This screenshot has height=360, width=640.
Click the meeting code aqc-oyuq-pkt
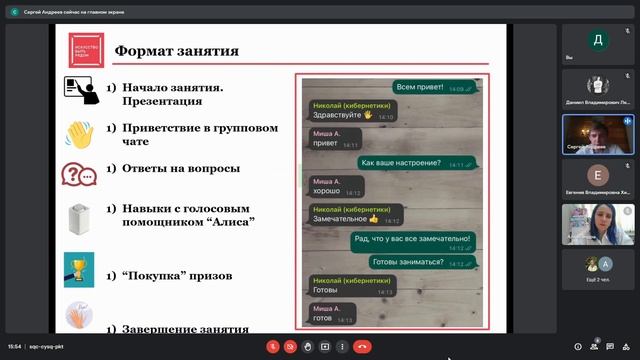tap(46, 347)
